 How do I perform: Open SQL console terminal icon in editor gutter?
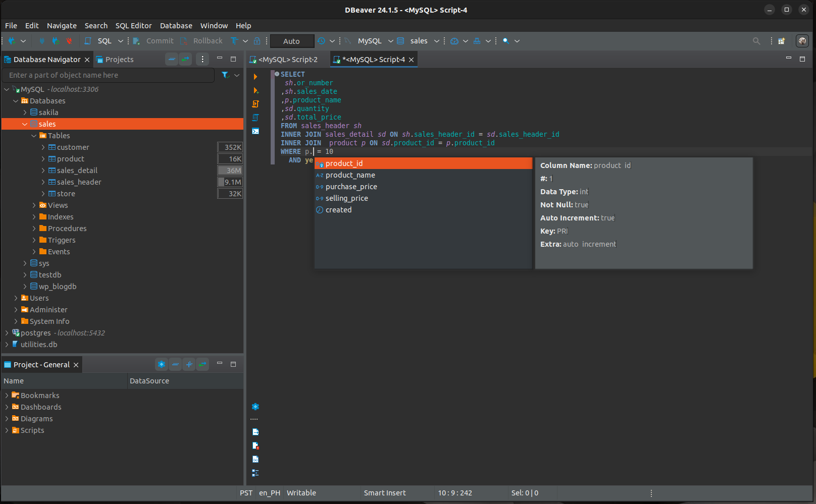pyautogui.click(x=256, y=131)
